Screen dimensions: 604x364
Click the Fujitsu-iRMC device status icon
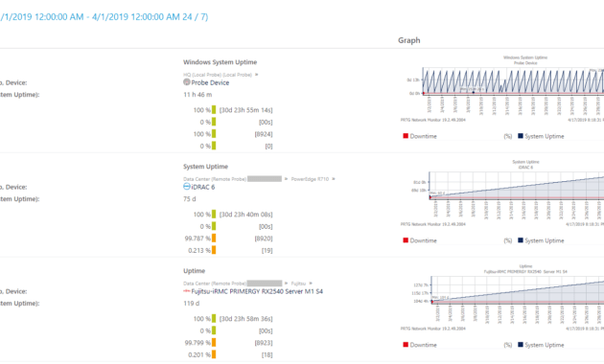click(x=187, y=291)
